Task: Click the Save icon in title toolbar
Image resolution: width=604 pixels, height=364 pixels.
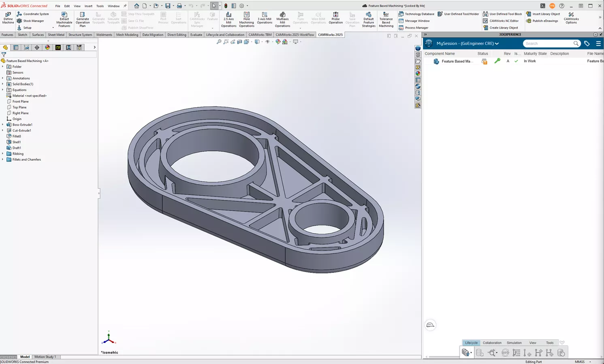Action: 168,6
